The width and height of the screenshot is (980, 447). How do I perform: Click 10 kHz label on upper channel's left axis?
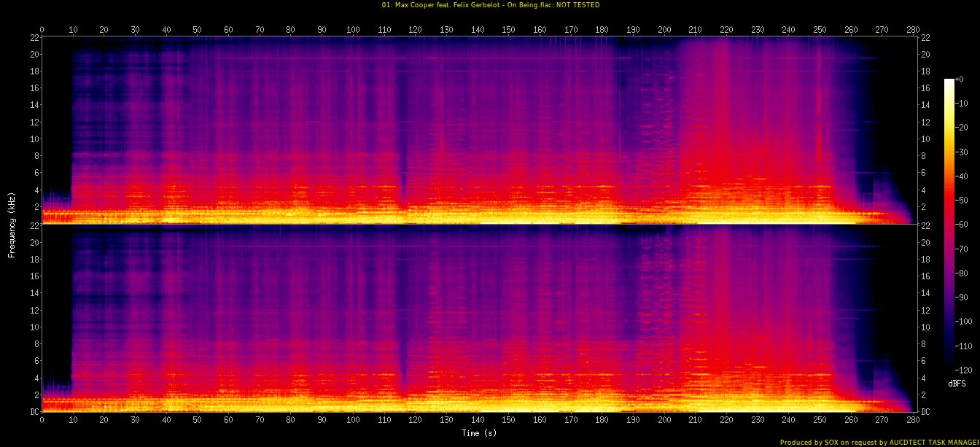click(33, 139)
